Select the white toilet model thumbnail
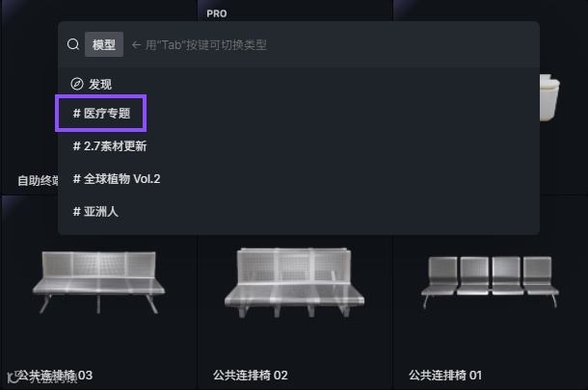The height and width of the screenshot is (390, 588). (x=549, y=97)
